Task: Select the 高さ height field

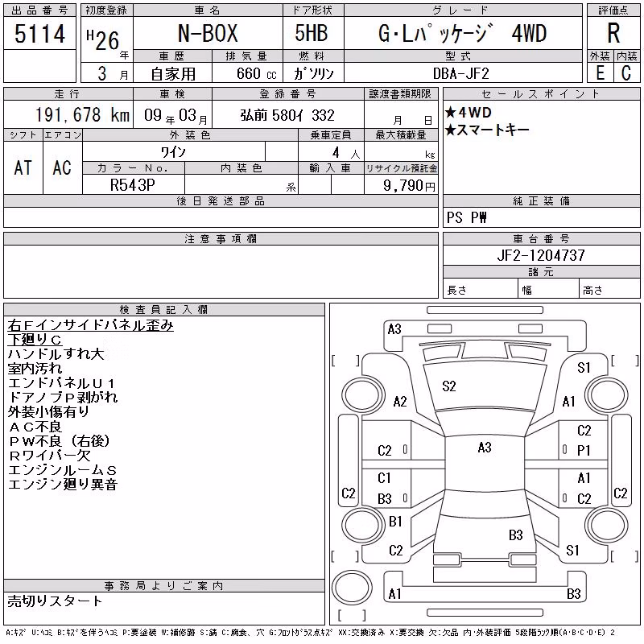Action: pyautogui.click(x=609, y=289)
